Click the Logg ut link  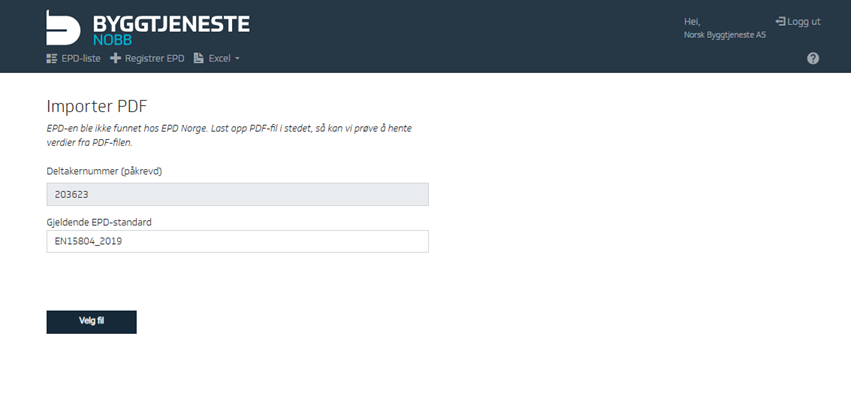[804, 21]
